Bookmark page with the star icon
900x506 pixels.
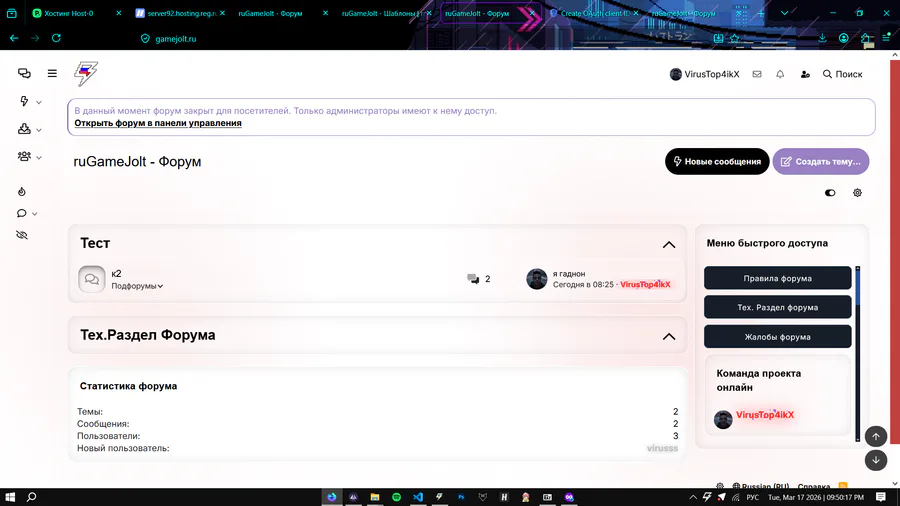[x=735, y=38]
